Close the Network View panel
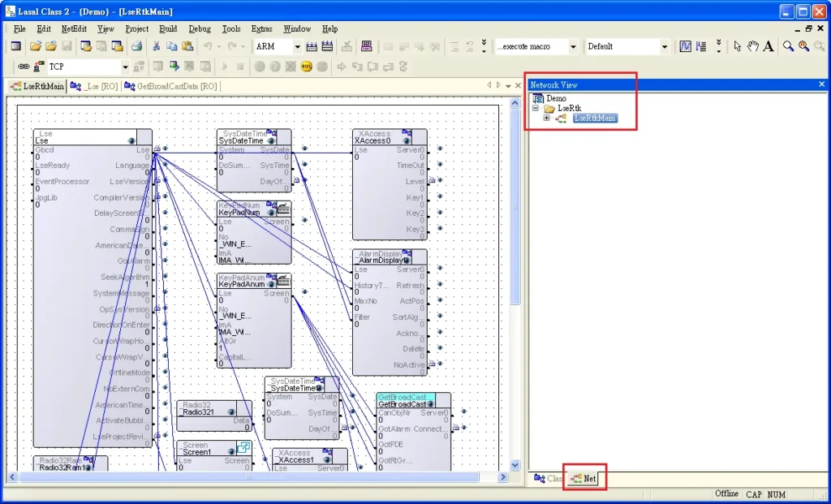 point(822,84)
